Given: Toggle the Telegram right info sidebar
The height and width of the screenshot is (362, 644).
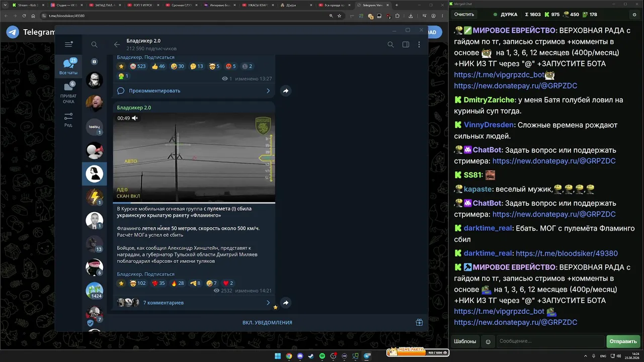Looking at the screenshot, I should point(406,44).
